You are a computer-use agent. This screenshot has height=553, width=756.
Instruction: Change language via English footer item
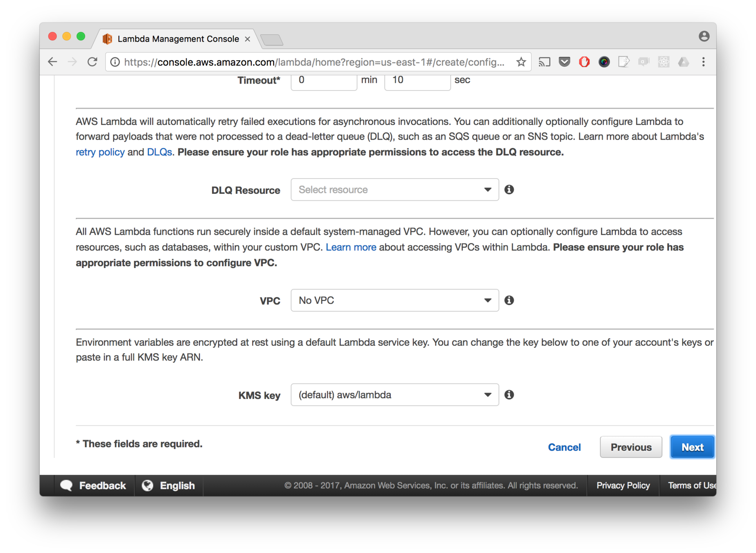pyautogui.click(x=169, y=485)
